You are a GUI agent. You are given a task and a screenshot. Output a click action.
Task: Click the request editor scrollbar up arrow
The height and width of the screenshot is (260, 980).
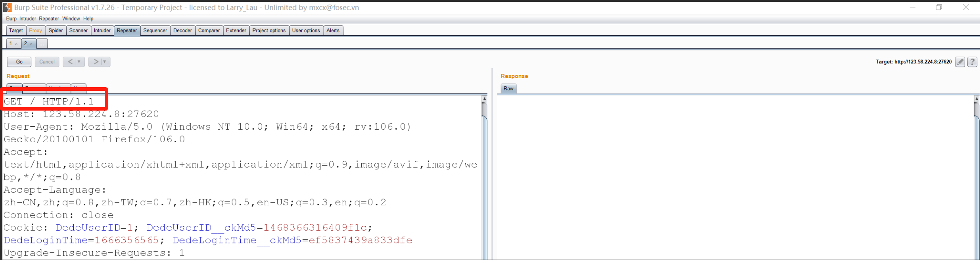484,99
